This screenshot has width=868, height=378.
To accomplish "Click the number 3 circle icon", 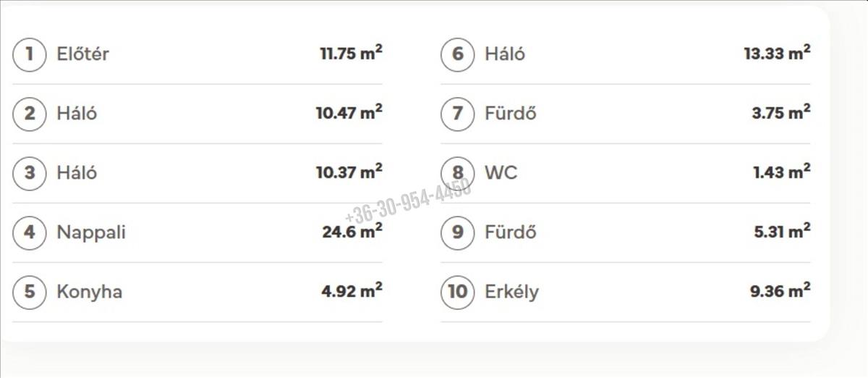I will click(x=30, y=173).
